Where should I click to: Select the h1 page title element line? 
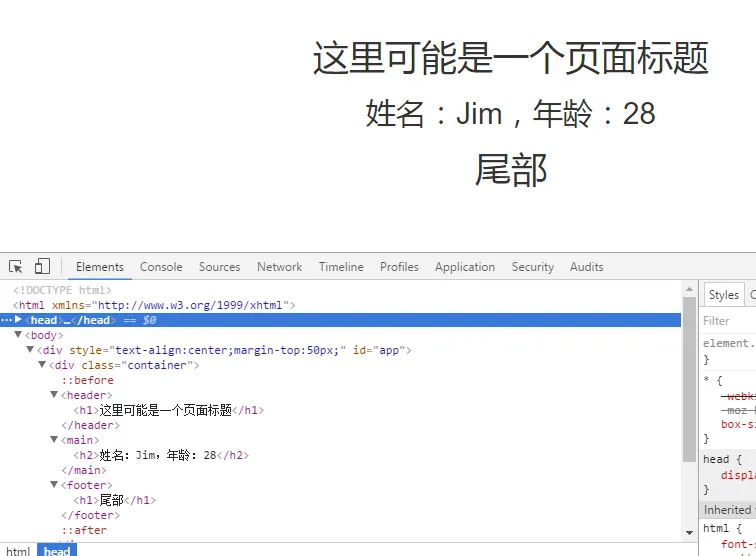(168, 410)
